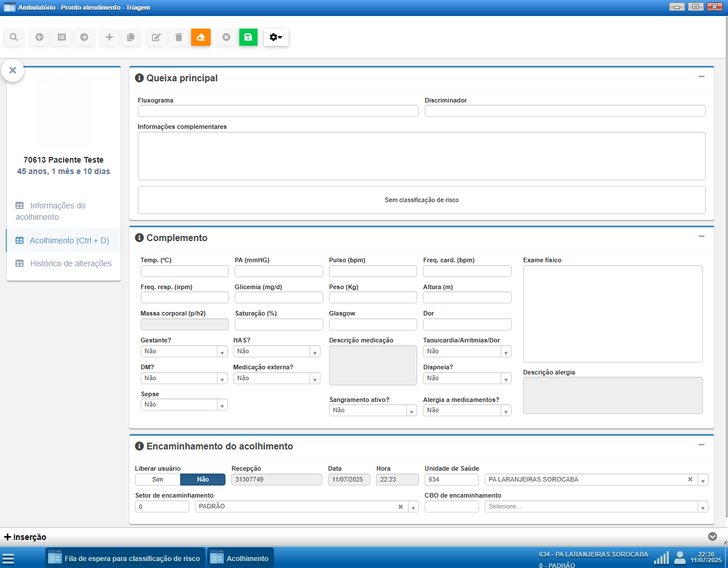Image resolution: width=728 pixels, height=568 pixels.
Task: Click the orange eraser clear icon
Action: pos(201,37)
